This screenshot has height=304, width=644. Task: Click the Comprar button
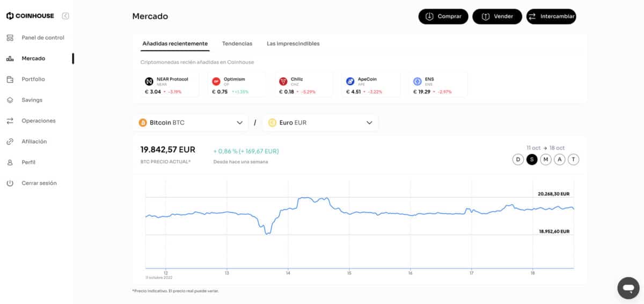point(443,17)
